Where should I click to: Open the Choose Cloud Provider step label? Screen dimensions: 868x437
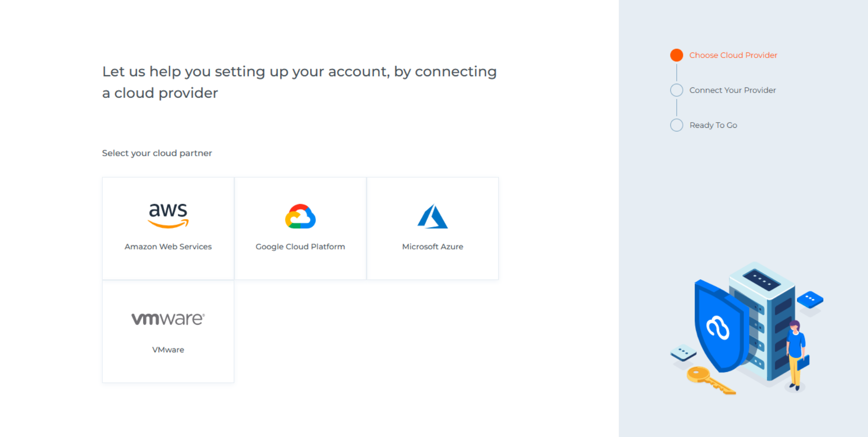(733, 55)
